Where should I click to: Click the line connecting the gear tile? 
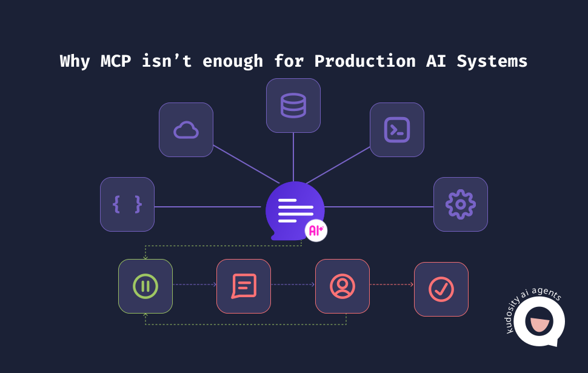click(x=379, y=207)
